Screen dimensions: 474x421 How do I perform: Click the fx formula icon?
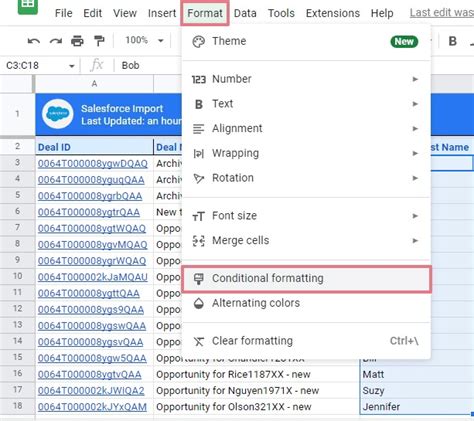pos(97,65)
